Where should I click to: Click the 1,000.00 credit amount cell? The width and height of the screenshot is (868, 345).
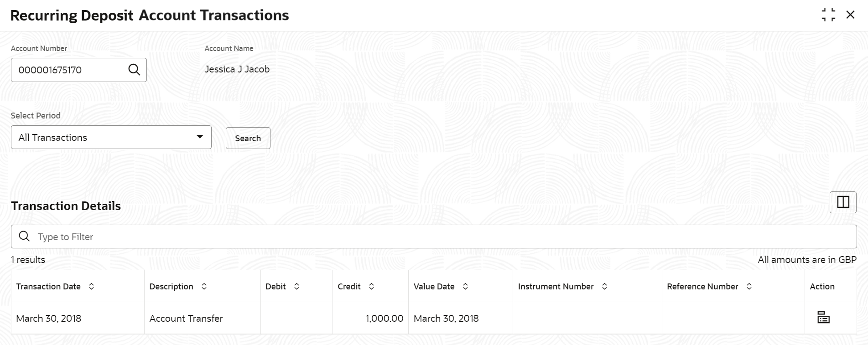[x=384, y=318]
